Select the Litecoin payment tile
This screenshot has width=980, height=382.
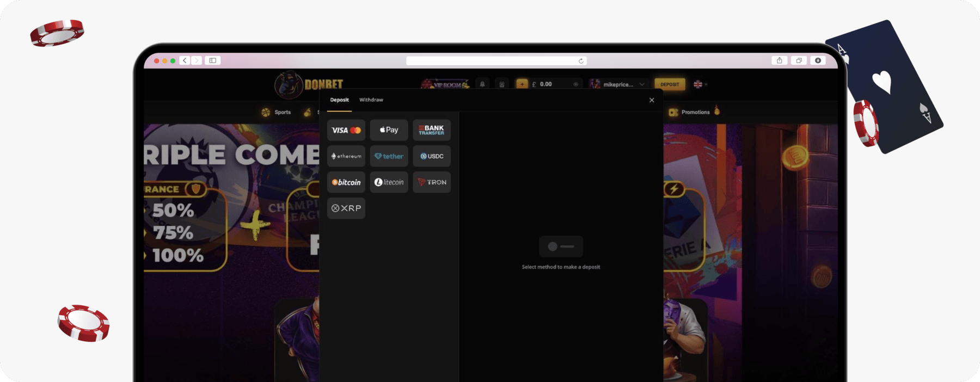coord(389,182)
